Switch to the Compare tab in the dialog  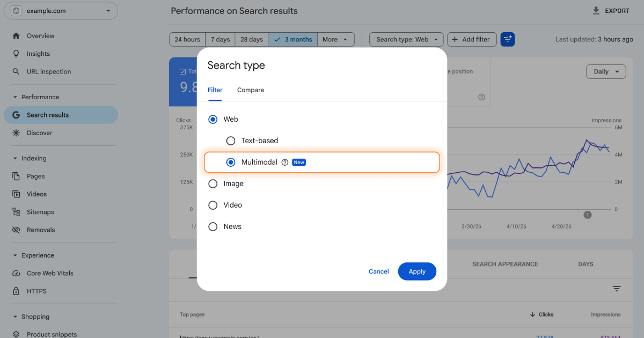click(x=251, y=90)
